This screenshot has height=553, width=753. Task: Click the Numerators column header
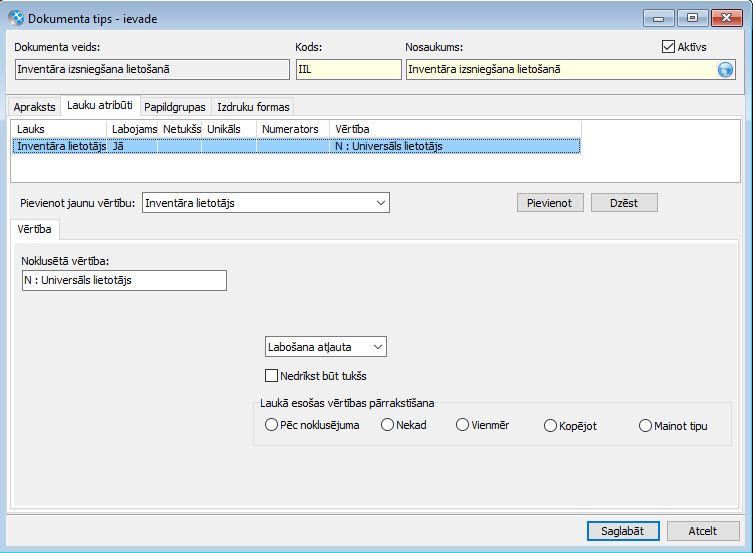pos(293,129)
